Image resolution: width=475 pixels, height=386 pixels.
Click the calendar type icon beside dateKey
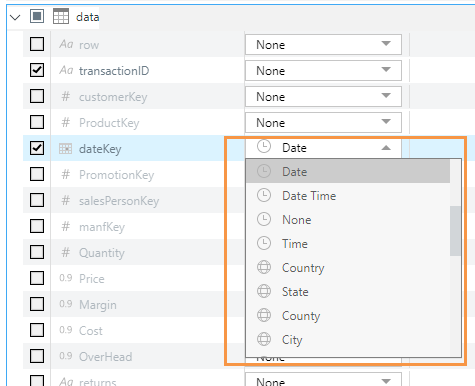click(x=65, y=149)
